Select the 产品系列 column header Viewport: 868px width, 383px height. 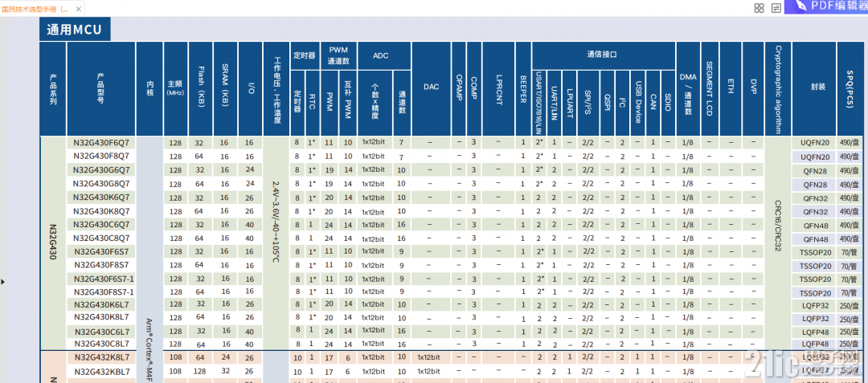pos(53,89)
